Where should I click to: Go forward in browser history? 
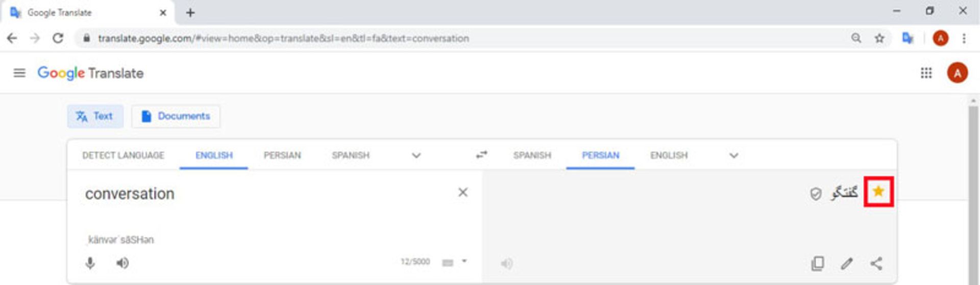pos(35,38)
